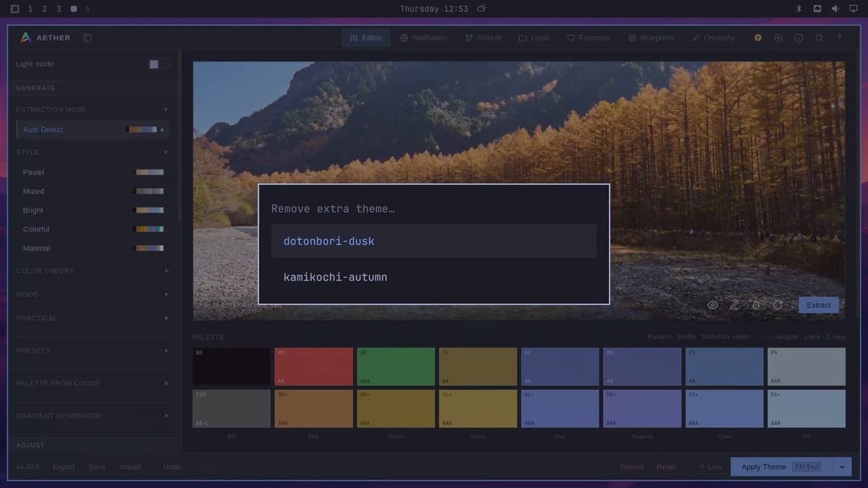Click the Omarchy launcher icon in system bar
This screenshot has height=488, width=868.
tap(15, 9)
